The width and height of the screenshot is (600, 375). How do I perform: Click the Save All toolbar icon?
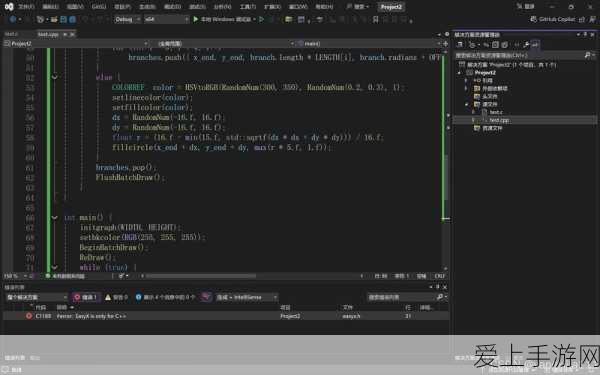(x=72, y=19)
